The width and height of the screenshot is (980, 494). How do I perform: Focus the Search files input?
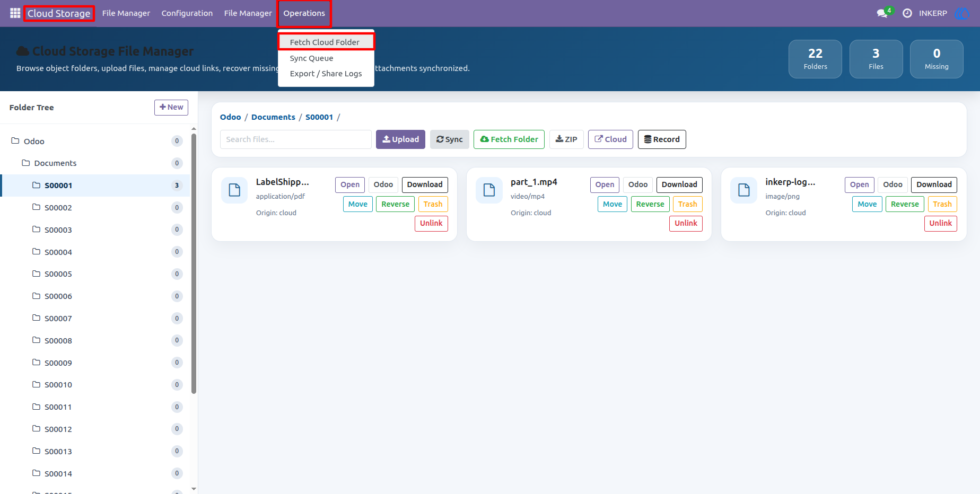coord(296,139)
